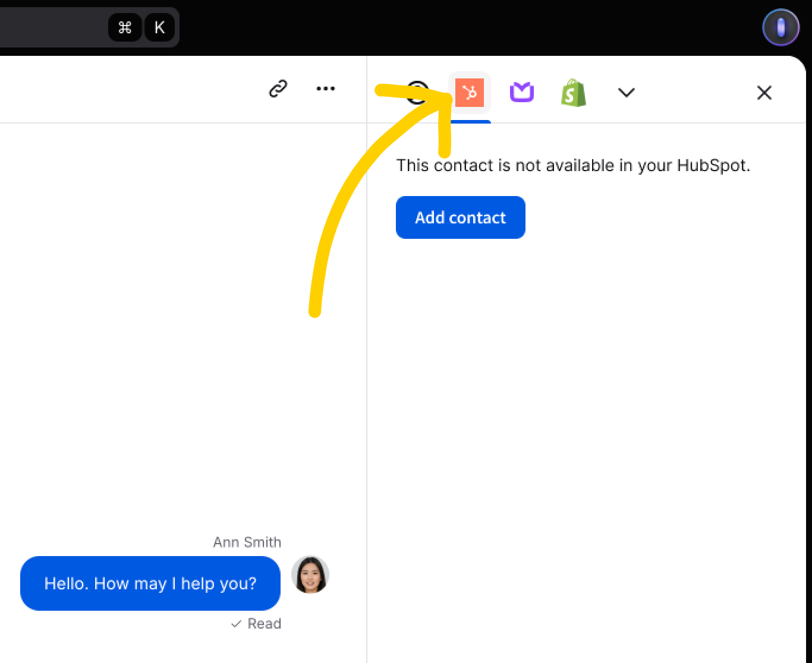
Task: Open the Shopify integration tab
Action: click(x=574, y=93)
